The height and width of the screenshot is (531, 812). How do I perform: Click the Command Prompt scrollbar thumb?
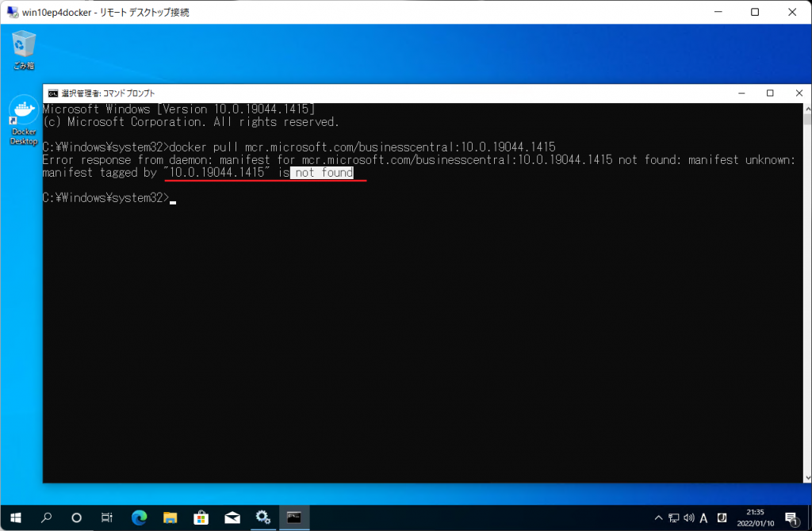[807, 119]
